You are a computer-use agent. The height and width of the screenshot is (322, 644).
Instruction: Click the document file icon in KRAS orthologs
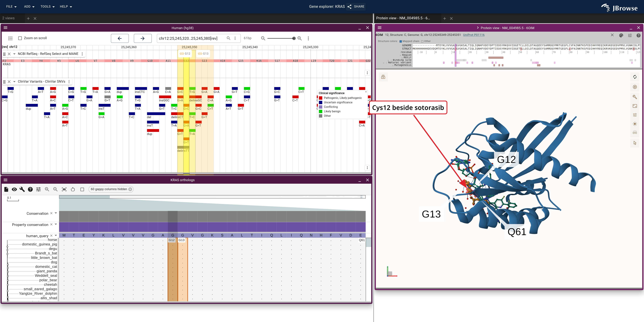6,189
